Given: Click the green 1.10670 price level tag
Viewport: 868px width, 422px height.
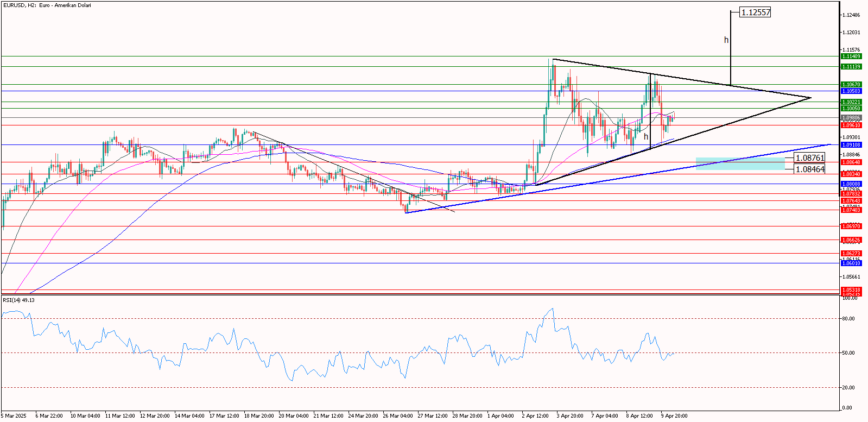Looking at the screenshot, I should coord(851,85).
